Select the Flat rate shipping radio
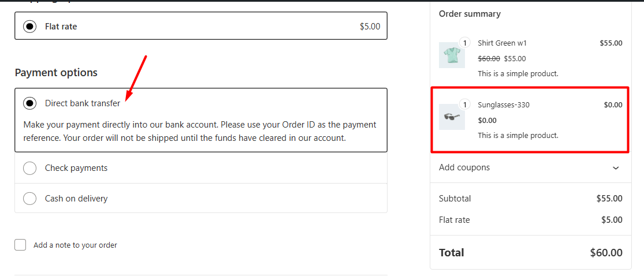The height and width of the screenshot is (280, 644). [29, 27]
